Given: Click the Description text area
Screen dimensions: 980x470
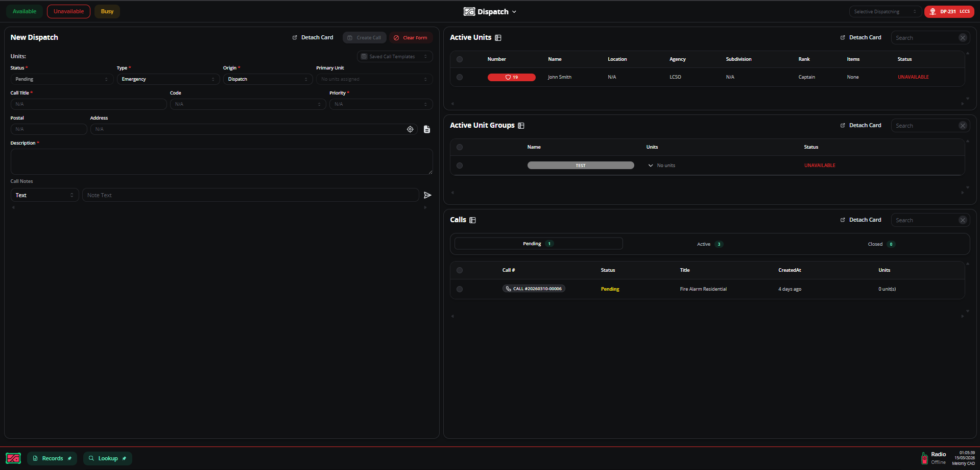Looking at the screenshot, I should click(x=222, y=161).
